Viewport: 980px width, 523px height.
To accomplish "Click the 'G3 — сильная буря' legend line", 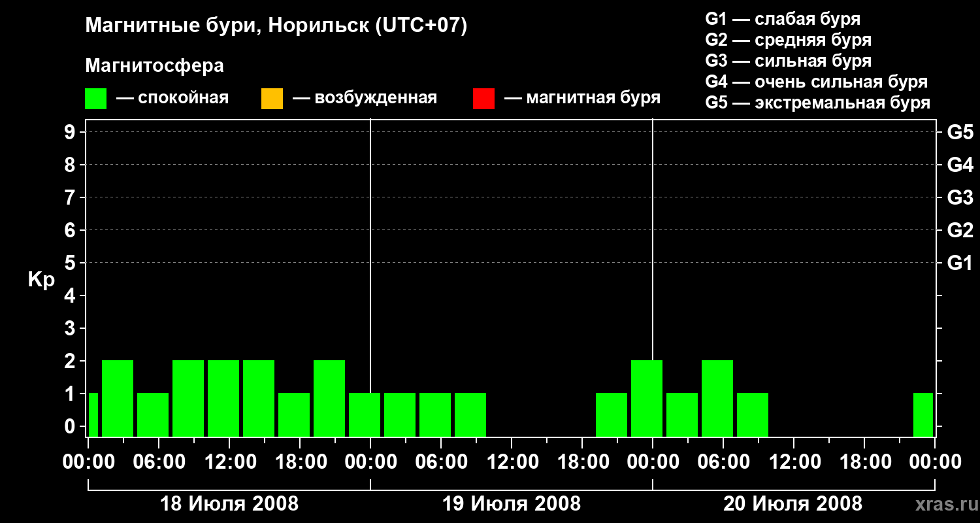I will point(789,61).
